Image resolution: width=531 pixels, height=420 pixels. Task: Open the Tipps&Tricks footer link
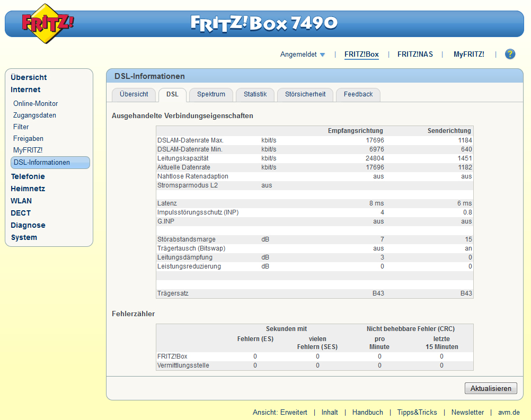pos(417,412)
